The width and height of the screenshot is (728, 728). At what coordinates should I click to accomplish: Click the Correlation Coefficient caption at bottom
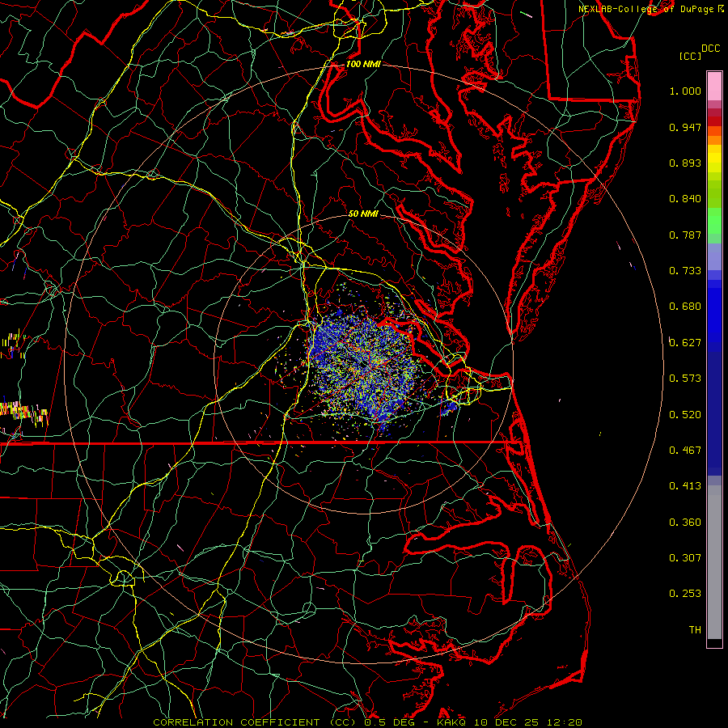click(x=255, y=722)
